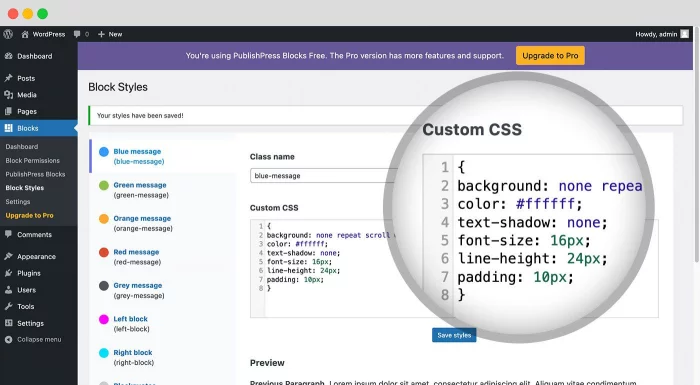Image resolution: width=700 pixels, height=385 pixels.
Task: Click Howdy, admin account text
Action: click(656, 34)
